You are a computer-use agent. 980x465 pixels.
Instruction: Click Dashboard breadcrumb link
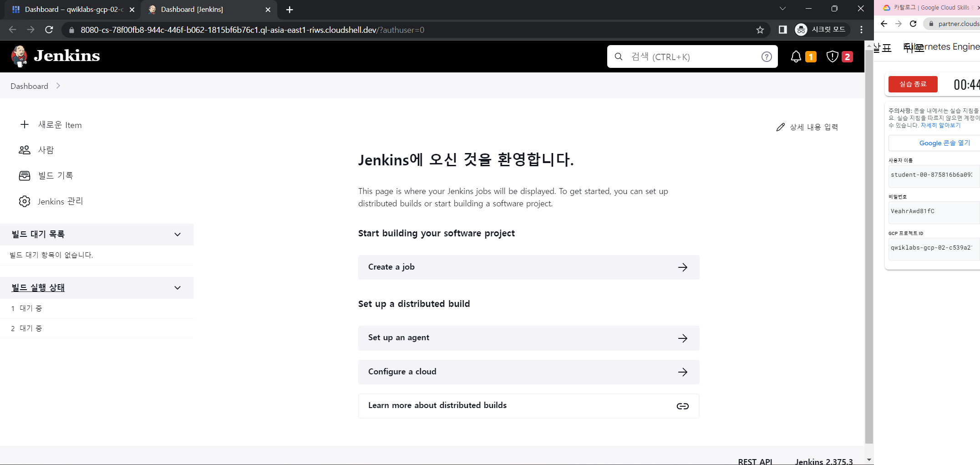coord(29,86)
